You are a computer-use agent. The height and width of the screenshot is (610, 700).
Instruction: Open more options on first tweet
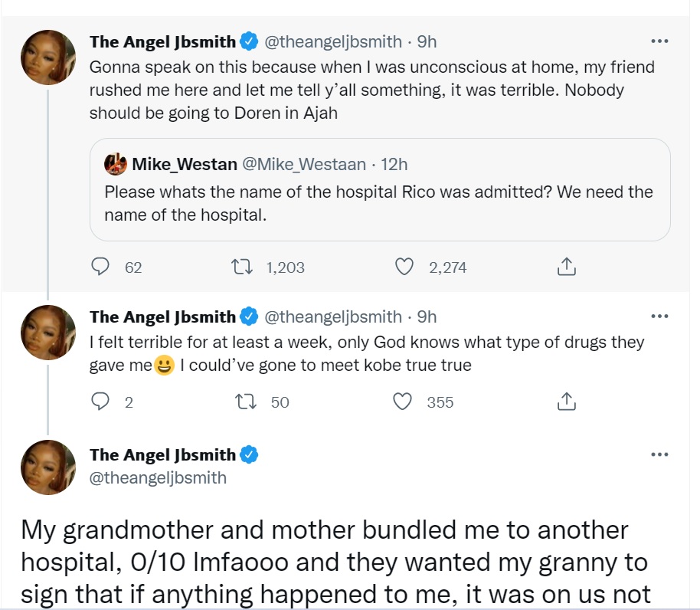click(x=659, y=41)
